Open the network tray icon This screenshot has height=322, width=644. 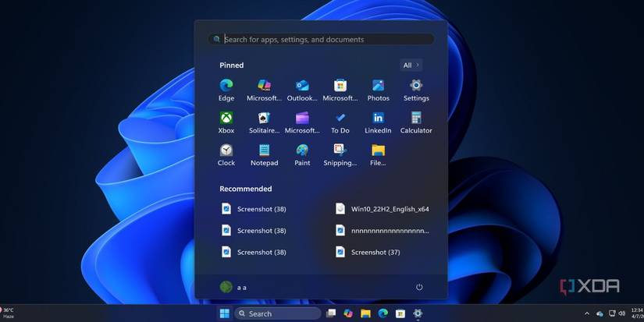pyautogui.click(x=612, y=313)
